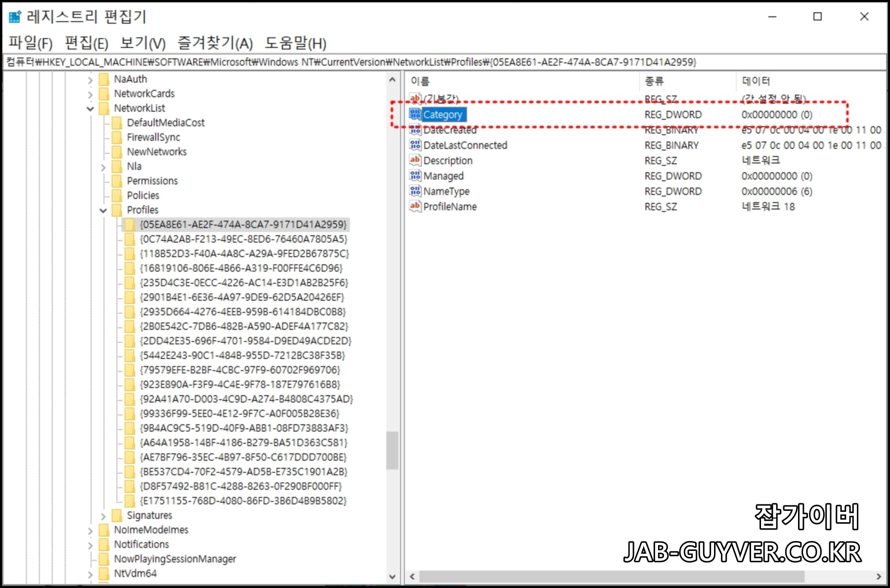Select key {118B52D3-F40A-4A8C-A29A-9FED2B67875C}
890x588 pixels.
[244, 254]
